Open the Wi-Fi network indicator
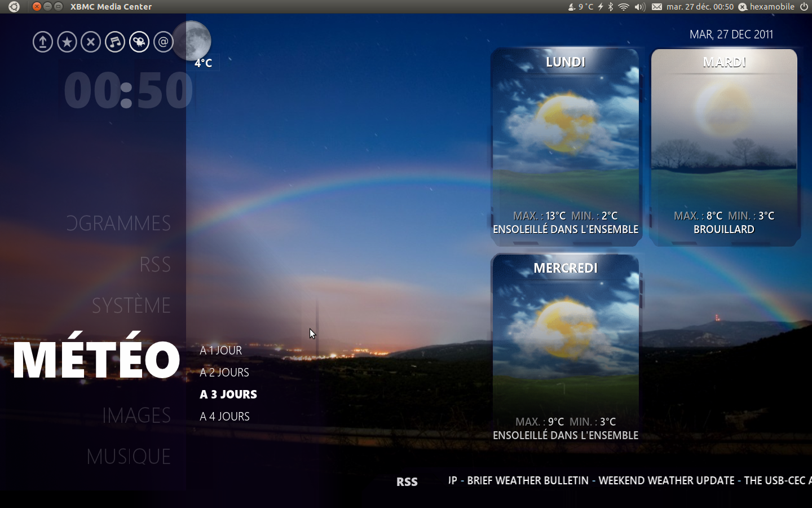The width and height of the screenshot is (812, 508). coord(624,7)
